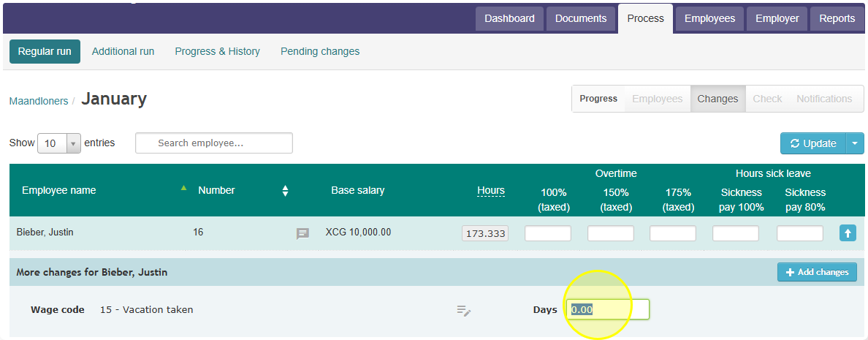
Task: Click wage code text 15 - Vacation taken
Action: 147,309
